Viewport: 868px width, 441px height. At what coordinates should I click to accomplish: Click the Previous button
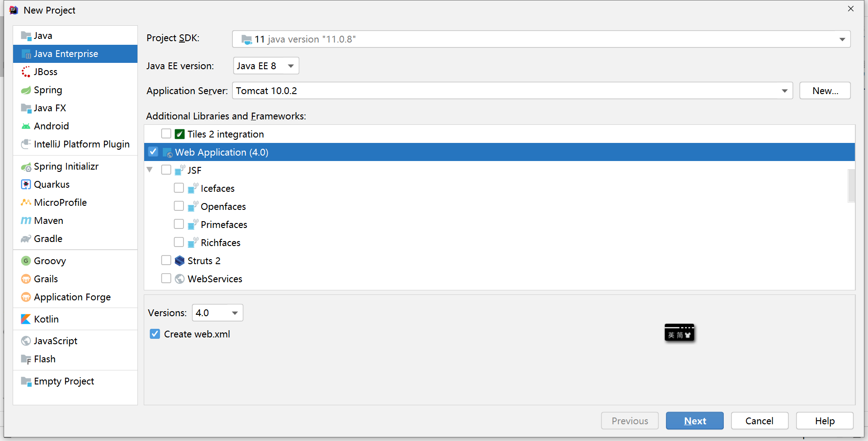630,421
